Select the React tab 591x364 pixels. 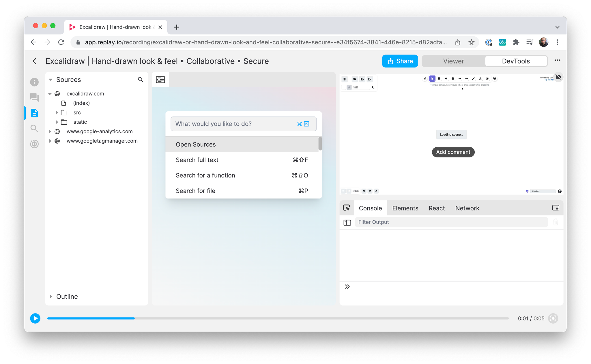(437, 208)
